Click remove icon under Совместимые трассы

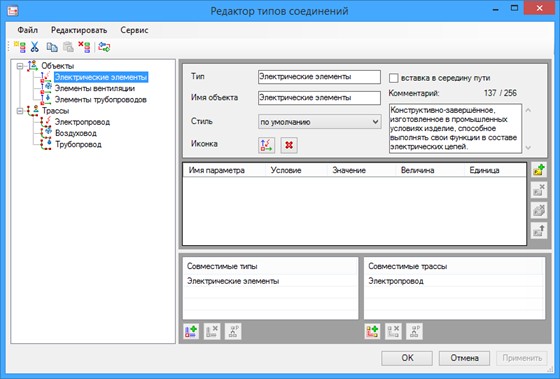393,331
